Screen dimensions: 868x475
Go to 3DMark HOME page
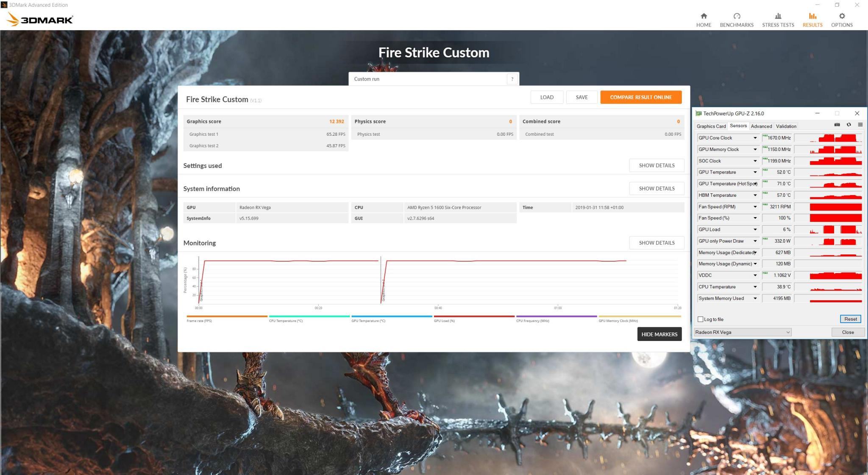[704, 20]
